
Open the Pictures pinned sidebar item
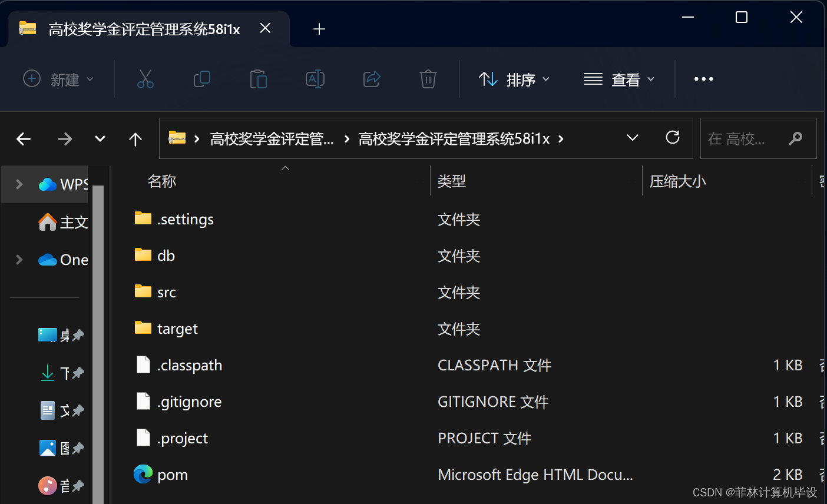61,448
